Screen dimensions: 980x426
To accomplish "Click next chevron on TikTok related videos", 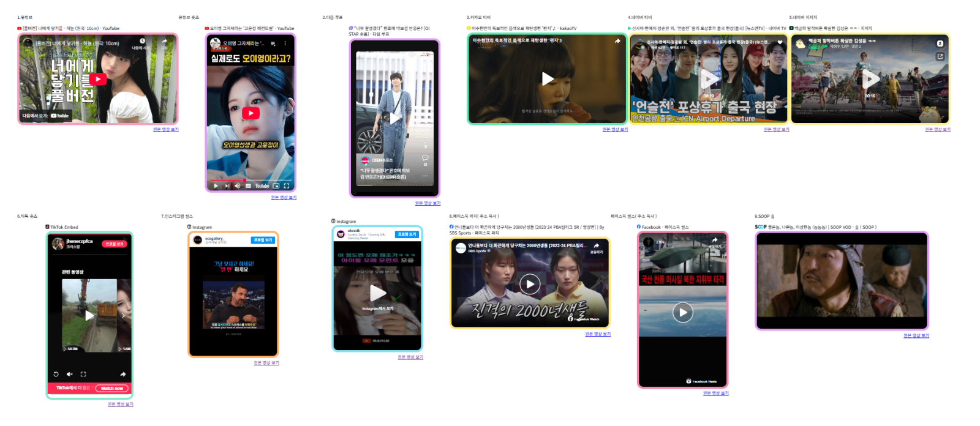I will 124,316.
